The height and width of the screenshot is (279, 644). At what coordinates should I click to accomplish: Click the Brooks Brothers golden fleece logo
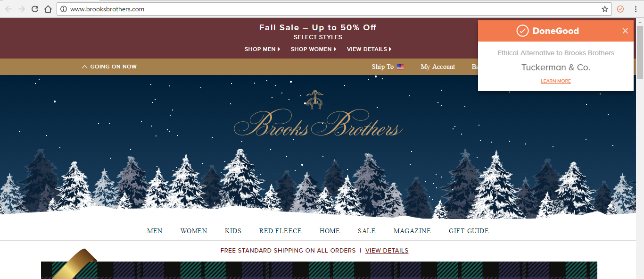point(314,100)
